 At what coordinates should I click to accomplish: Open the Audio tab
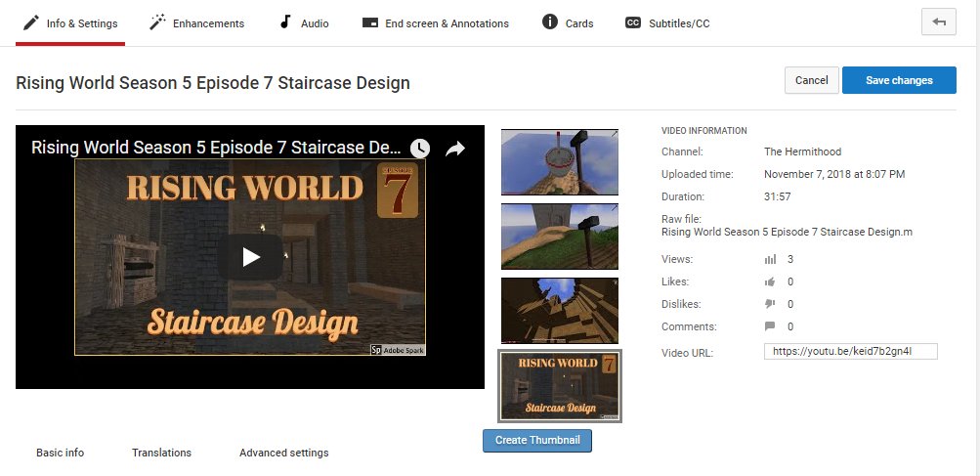click(305, 23)
